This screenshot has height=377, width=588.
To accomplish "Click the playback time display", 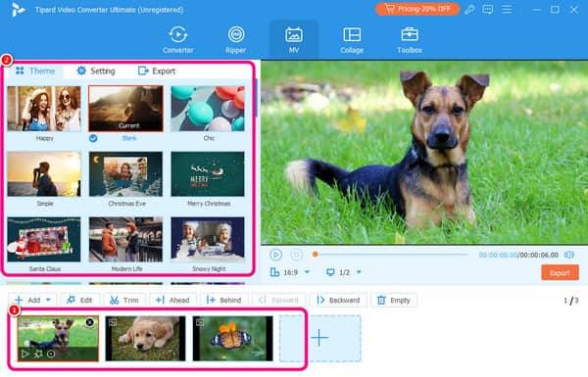I will (518, 255).
